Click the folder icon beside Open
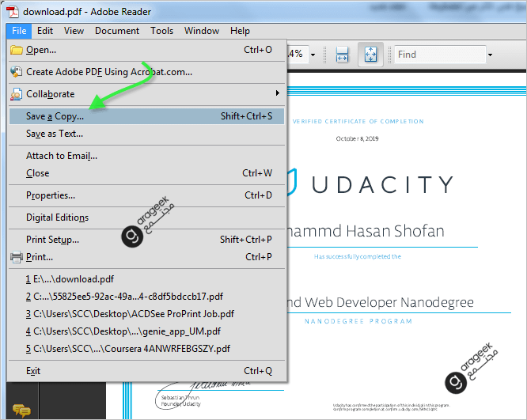Viewport: 527px width, 420px height. 16,50
